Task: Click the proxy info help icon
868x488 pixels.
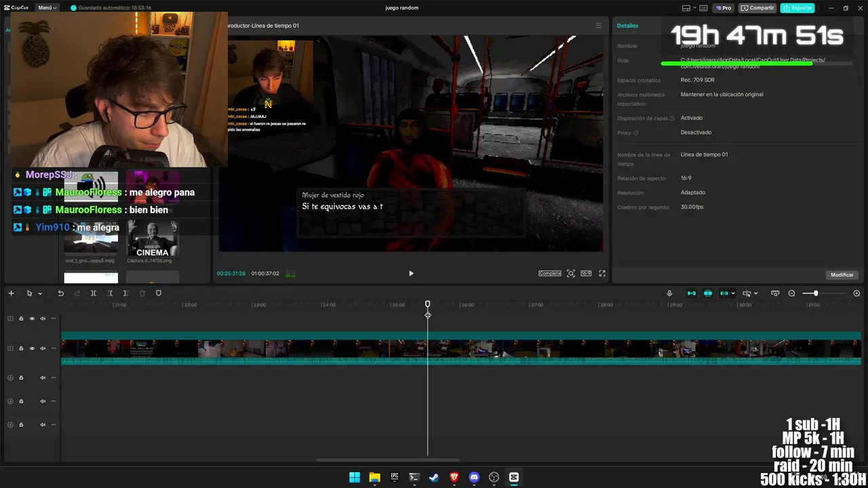Action: coord(635,133)
